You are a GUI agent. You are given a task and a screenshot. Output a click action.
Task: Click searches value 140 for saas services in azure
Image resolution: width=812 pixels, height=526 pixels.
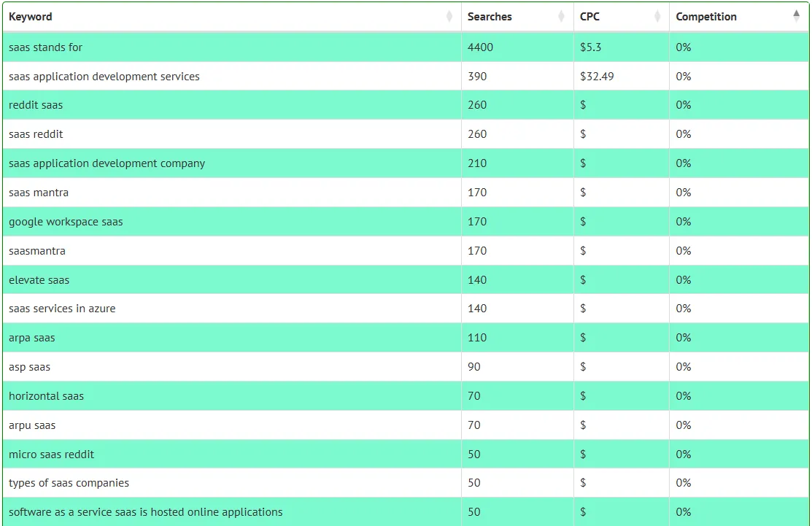477,309
